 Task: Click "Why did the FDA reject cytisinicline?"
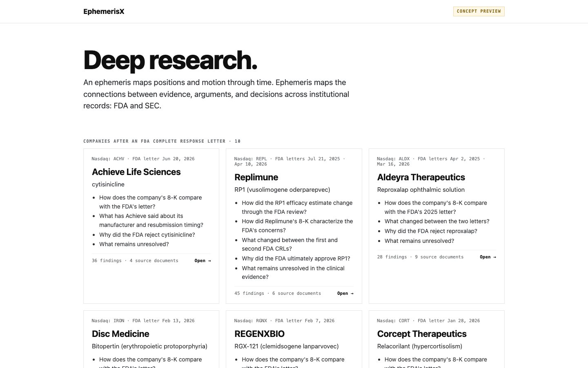pyautogui.click(x=147, y=235)
